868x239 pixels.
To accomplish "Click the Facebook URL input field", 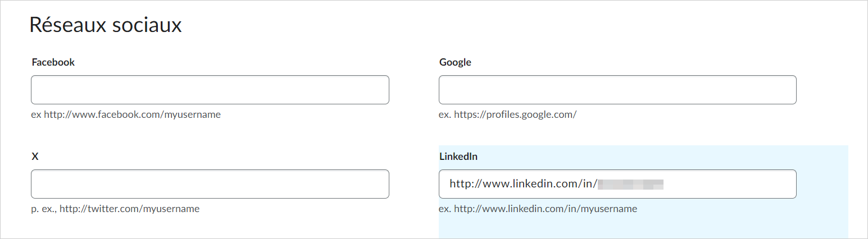I will tap(210, 90).
